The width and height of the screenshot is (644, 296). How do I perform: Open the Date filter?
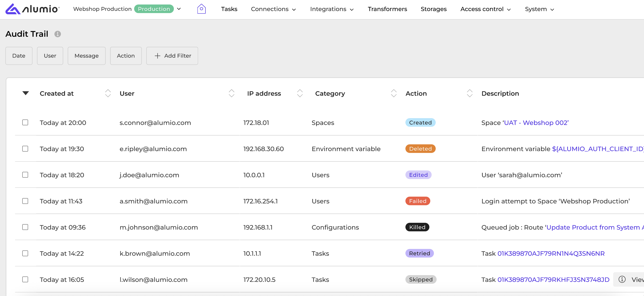(x=19, y=56)
